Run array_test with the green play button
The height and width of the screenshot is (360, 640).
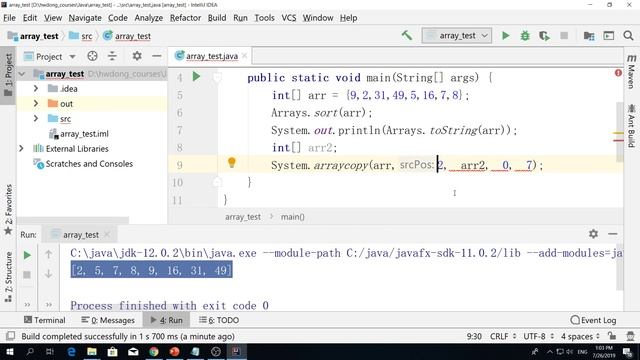505,36
